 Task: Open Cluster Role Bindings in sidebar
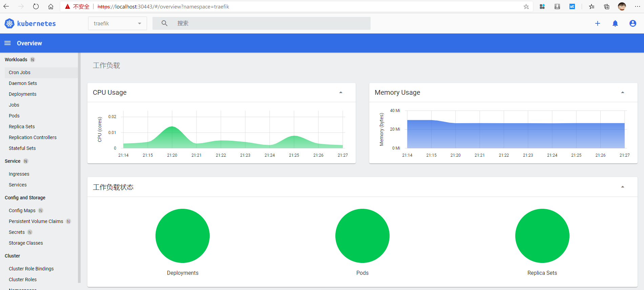[31, 269]
